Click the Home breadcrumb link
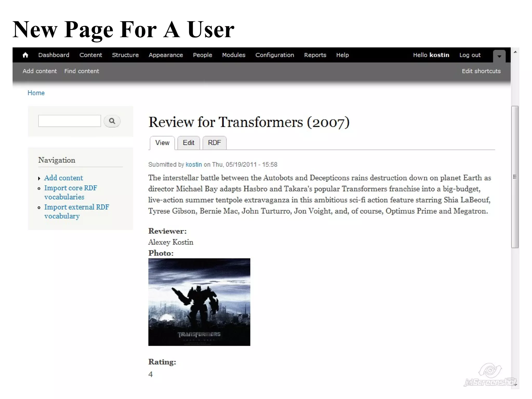Image resolution: width=532 pixels, height=399 pixels. point(36,93)
